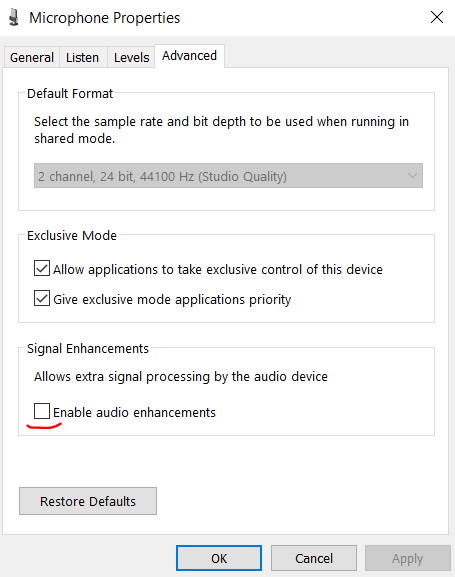Uncheck Allow applications to take exclusive control
The height and width of the screenshot is (577, 455).
42,268
